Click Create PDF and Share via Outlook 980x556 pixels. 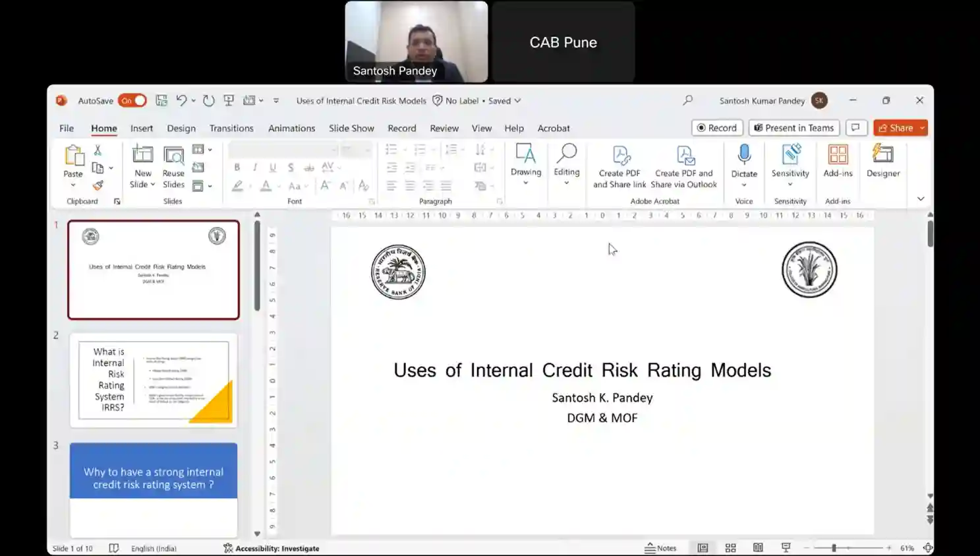pyautogui.click(x=683, y=167)
